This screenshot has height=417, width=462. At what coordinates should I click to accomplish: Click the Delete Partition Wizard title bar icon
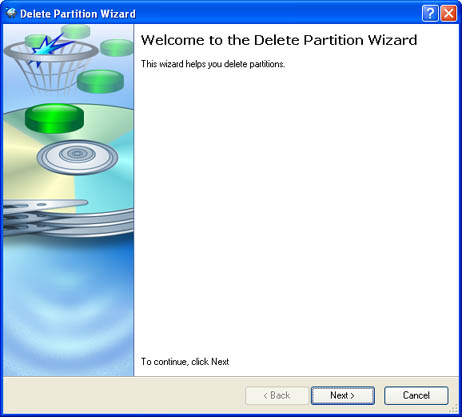point(11,13)
